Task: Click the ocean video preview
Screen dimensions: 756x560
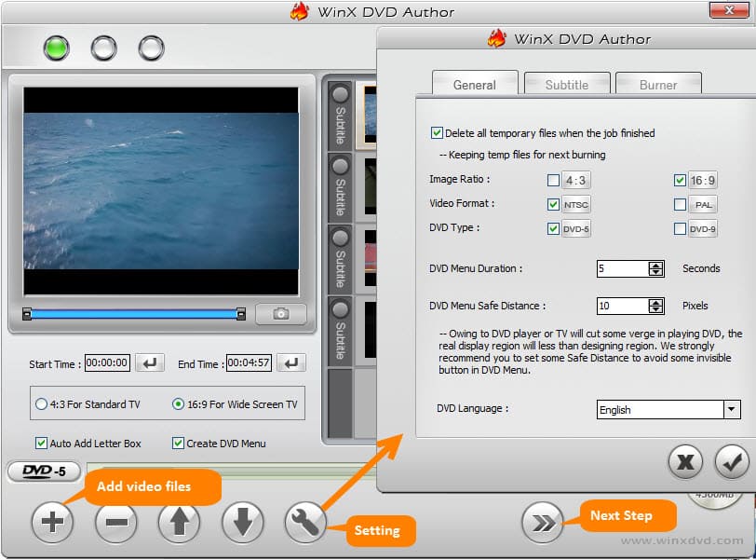Action: tap(161, 190)
